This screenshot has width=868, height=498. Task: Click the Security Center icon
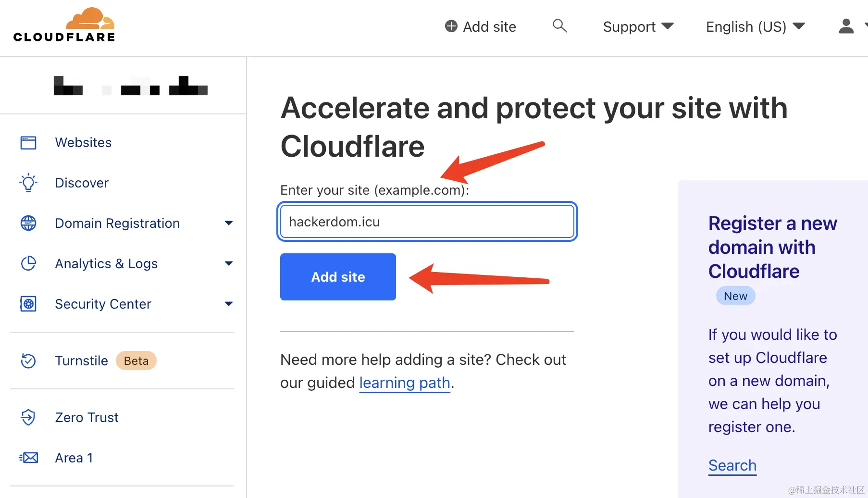tap(28, 304)
